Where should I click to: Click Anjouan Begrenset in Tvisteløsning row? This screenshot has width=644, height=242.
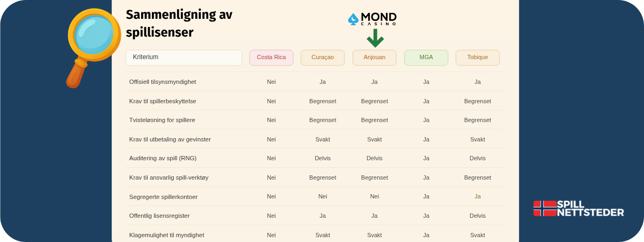click(x=375, y=120)
